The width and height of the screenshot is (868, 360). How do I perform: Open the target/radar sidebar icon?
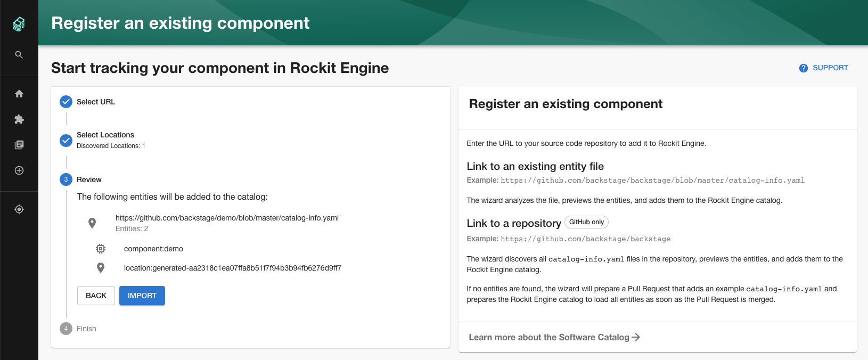point(19,209)
